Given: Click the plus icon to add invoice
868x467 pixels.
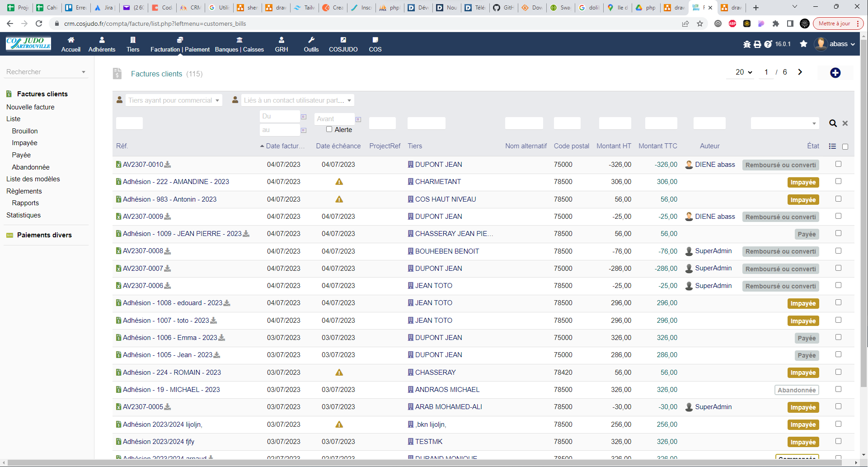Looking at the screenshot, I should pos(835,73).
